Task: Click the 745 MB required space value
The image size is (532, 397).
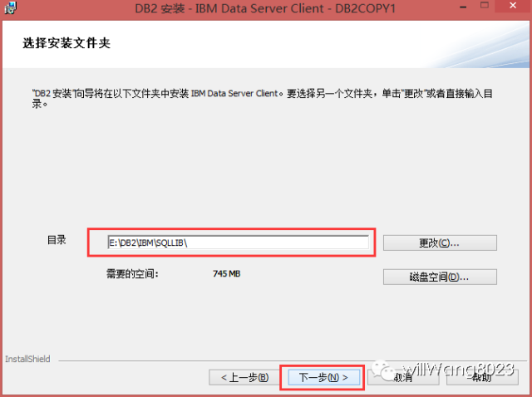Action: click(x=226, y=273)
